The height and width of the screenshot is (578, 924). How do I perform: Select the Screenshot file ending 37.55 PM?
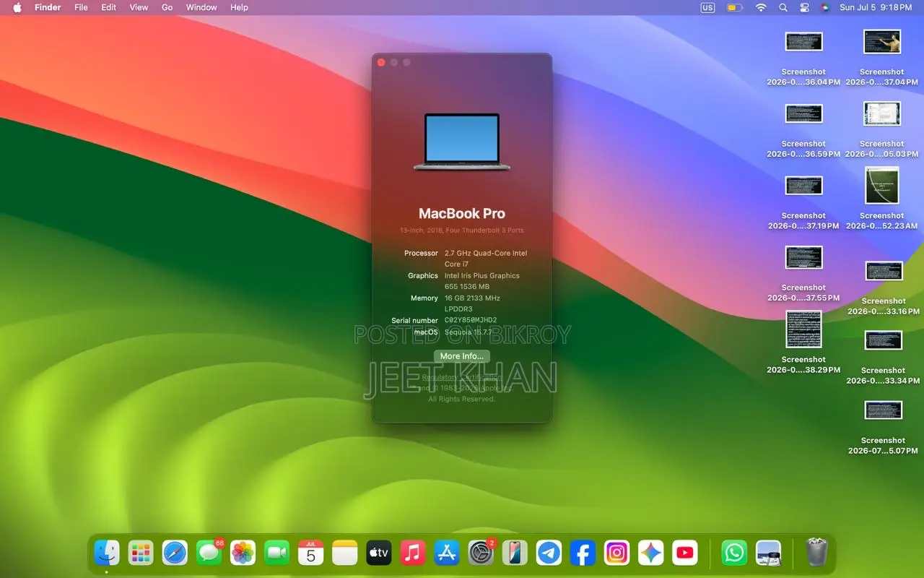pos(803,274)
